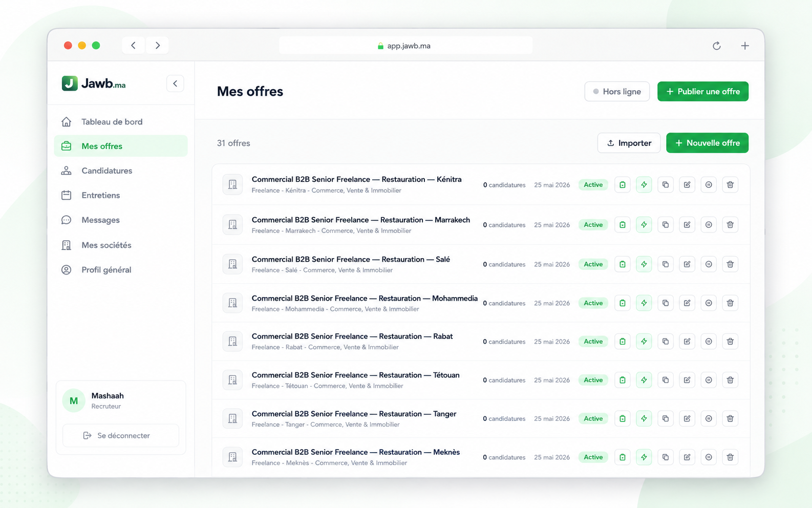Open Candidatures in sidebar
812x508 pixels.
coord(121,171)
